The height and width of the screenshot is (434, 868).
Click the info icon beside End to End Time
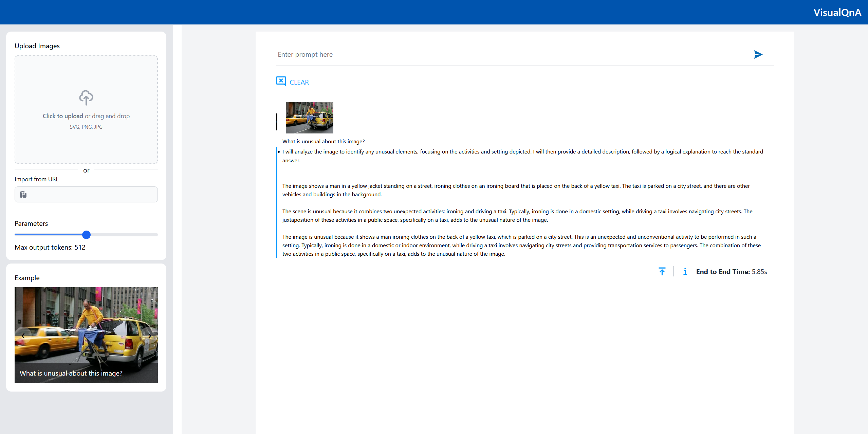pos(685,272)
